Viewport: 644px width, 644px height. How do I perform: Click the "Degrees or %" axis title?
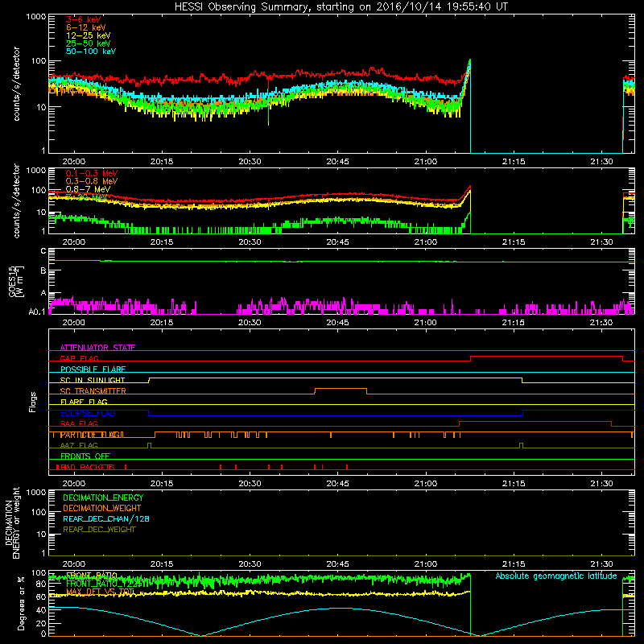click(21, 603)
